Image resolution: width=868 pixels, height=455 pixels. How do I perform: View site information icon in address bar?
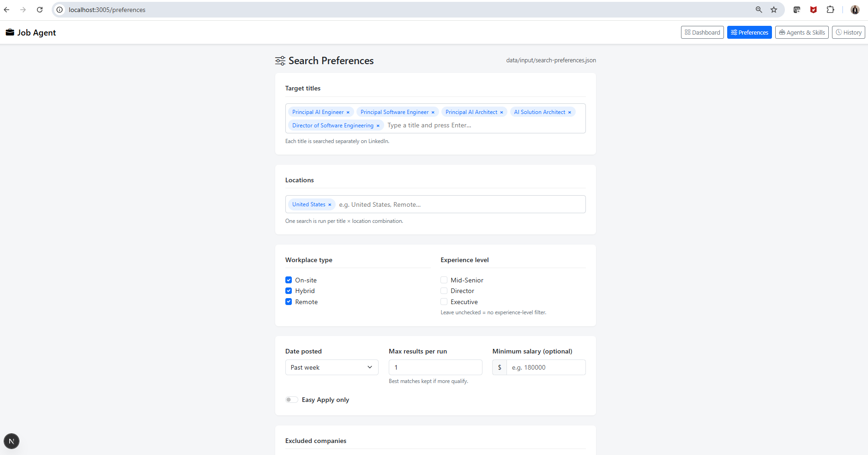pyautogui.click(x=60, y=10)
